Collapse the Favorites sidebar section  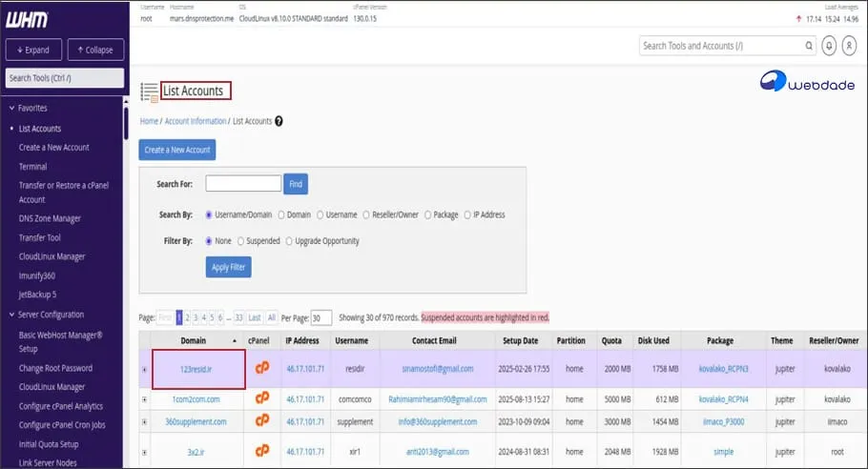pyautogui.click(x=11, y=109)
